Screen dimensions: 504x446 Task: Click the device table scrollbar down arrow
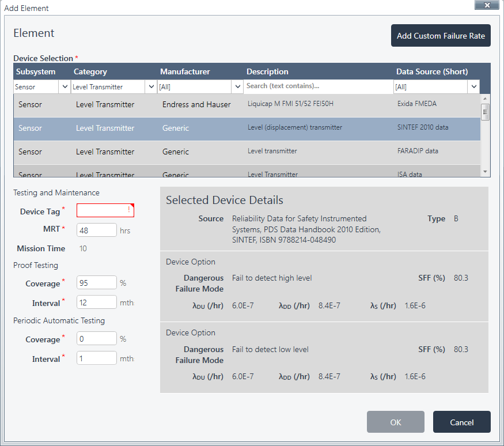484,171
